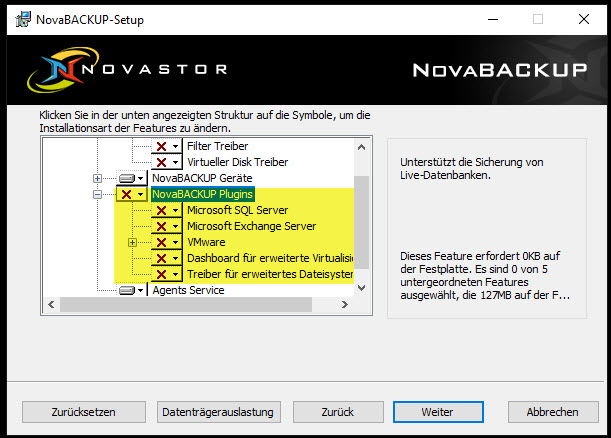The width and height of the screenshot is (611, 438).
Task: Select Virtueller Disk Treiber feature label
Action: click(237, 162)
